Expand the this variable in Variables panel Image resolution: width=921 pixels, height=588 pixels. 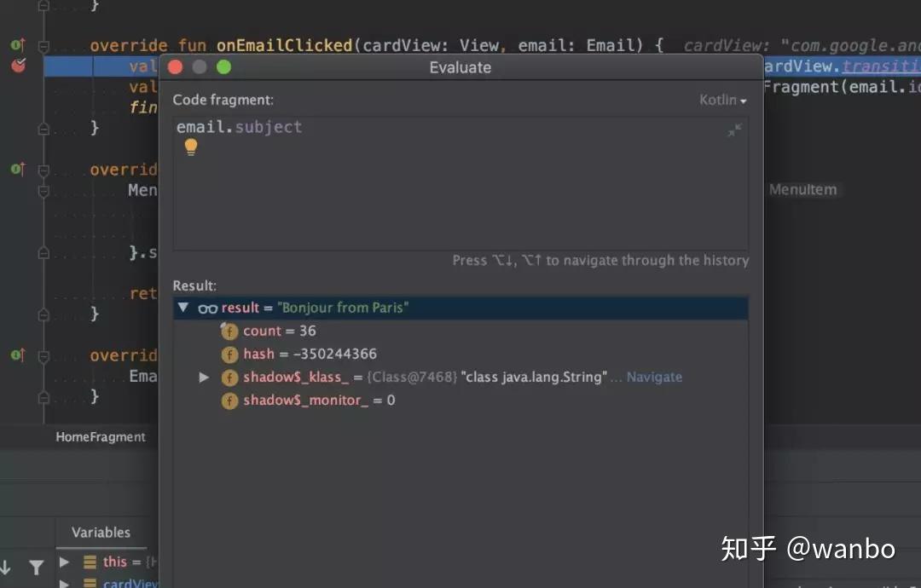(x=63, y=562)
